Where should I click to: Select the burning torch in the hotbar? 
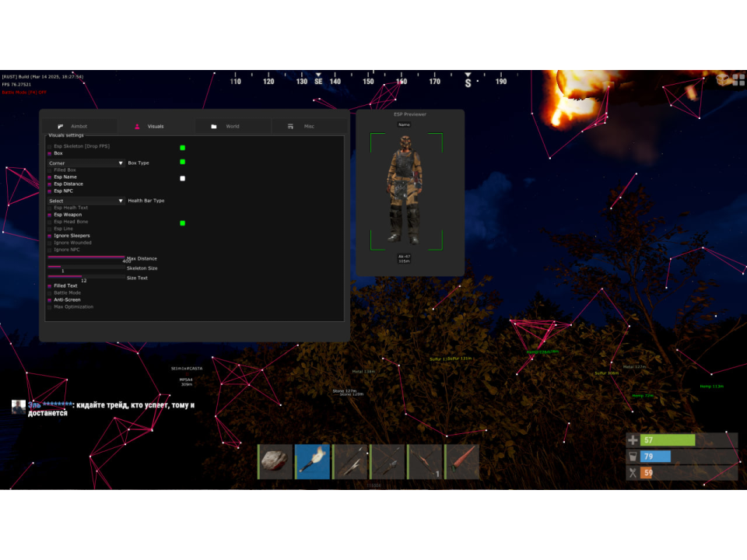click(312, 461)
